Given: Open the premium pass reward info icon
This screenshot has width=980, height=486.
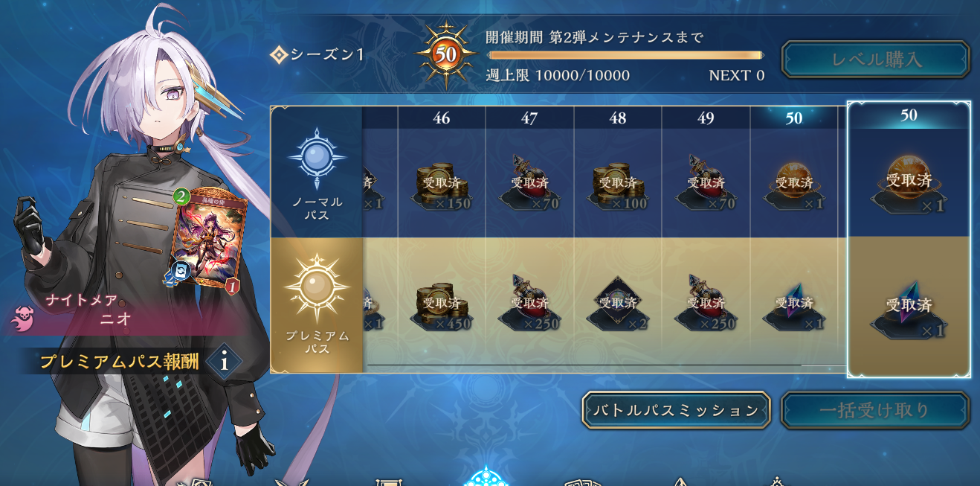Looking at the screenshot, I should pyautogui.click(x=224, y=362).
